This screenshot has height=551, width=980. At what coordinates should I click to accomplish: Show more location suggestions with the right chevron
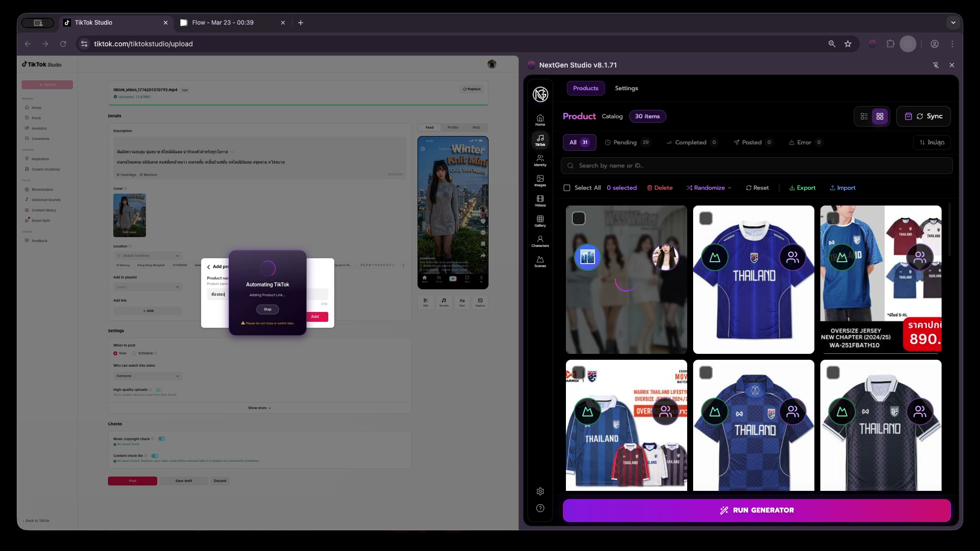(403, 265)
